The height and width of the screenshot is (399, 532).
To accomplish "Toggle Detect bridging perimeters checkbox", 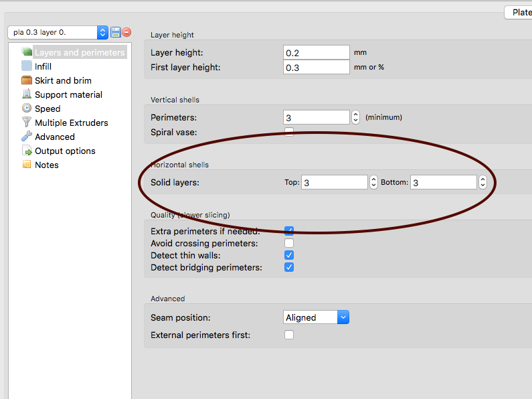I will tap(289, 267).
